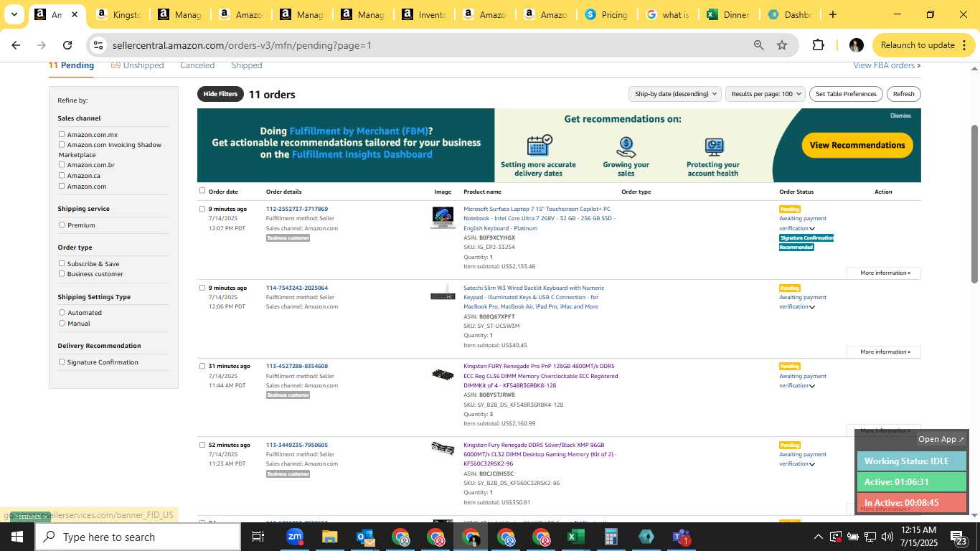Expand payment verification chevron for Surface Laptop order
The width and height of the screenshot is (980, 551).
tap(812, 229)
